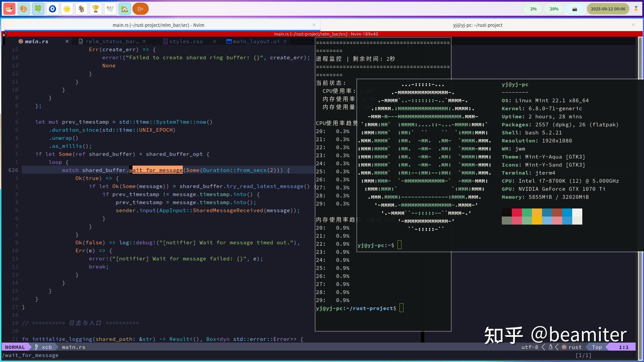Close the styles.css buffer tab
The height and width of the screenshot is (362, 644).
tap(214, 42)
